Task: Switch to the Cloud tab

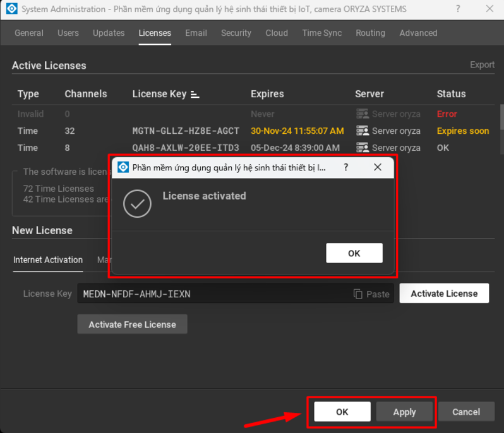Action: click(x=277, y=33)
